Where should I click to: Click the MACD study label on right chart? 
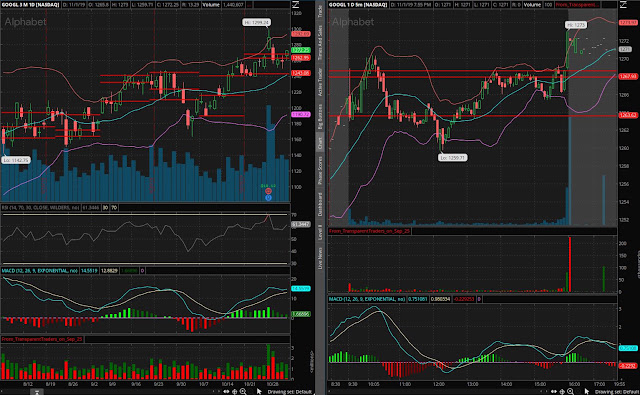point(367,299)
